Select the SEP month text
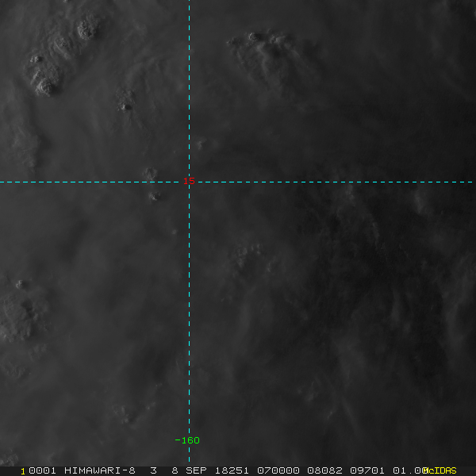 click(196, 470)
